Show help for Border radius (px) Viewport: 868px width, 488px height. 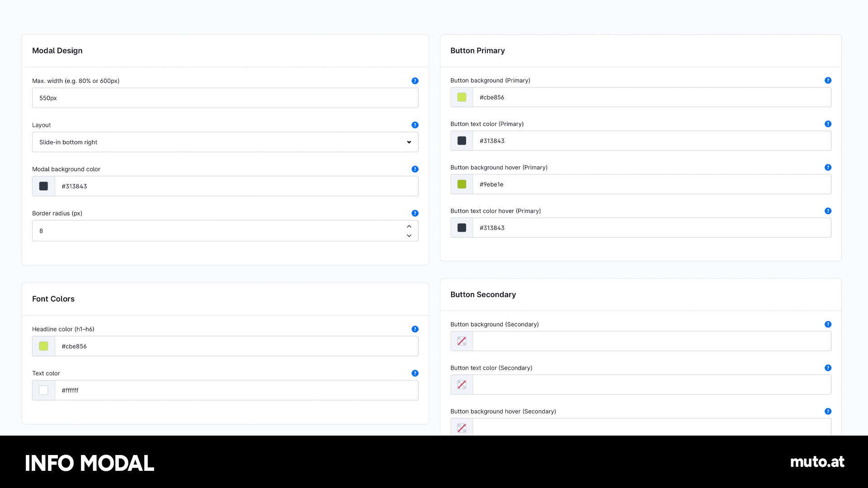415,213
